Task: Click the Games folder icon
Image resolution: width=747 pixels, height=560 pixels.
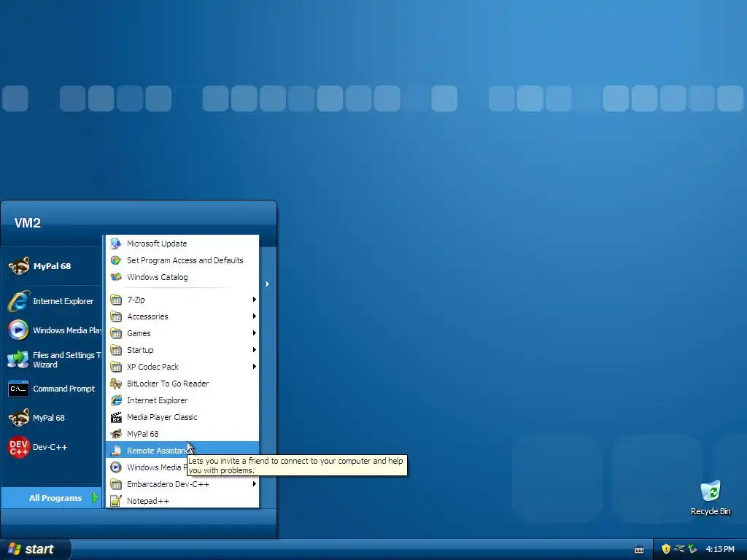Action: coord(116,332)
